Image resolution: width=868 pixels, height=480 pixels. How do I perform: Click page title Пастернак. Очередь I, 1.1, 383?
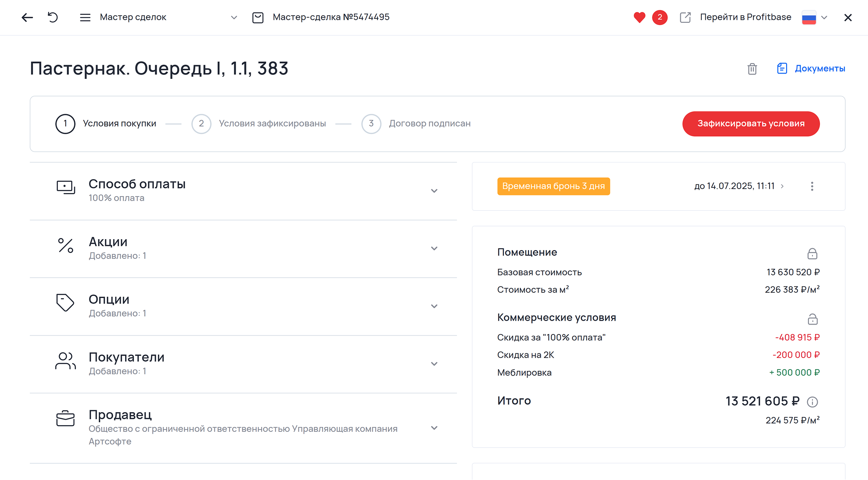coord(159,69)
